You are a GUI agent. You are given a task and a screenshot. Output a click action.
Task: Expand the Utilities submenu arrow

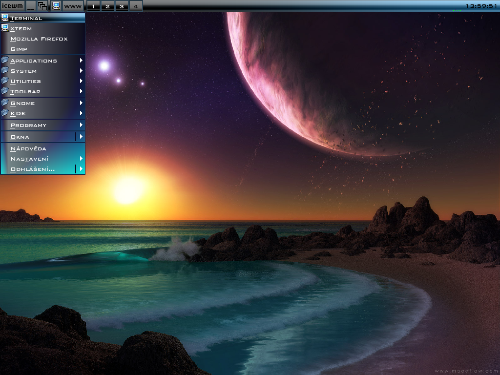(81, 81)
